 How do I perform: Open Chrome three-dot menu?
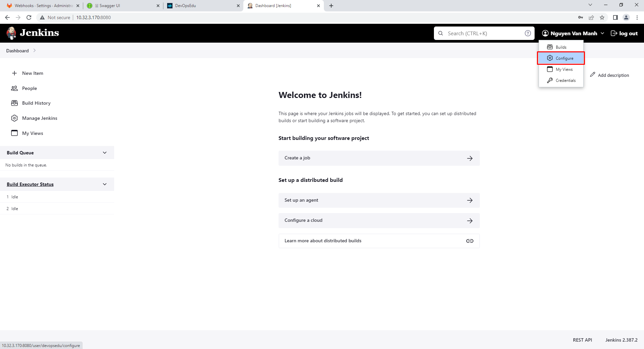[637, 17]
